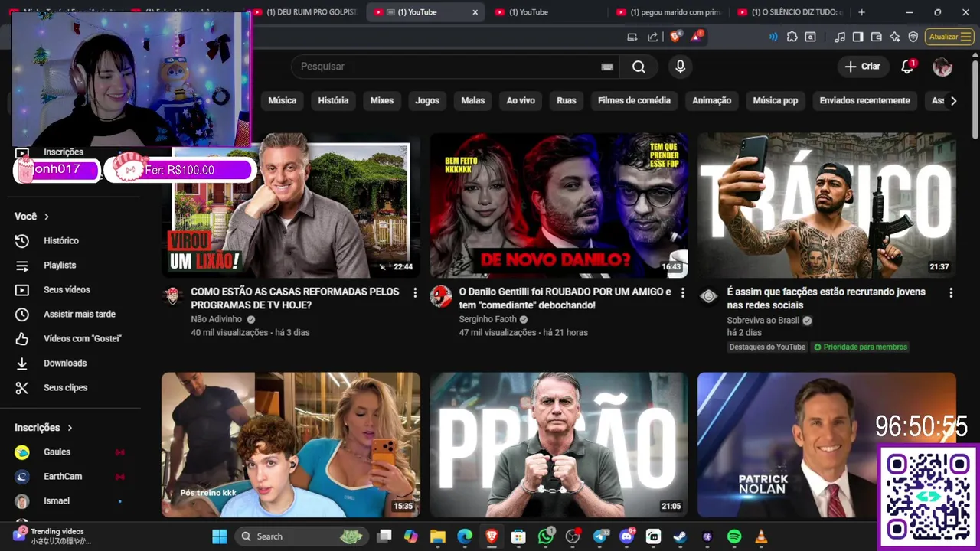Expand the Você section chevron
Screen dimensions: 980x551
[47, 217]
